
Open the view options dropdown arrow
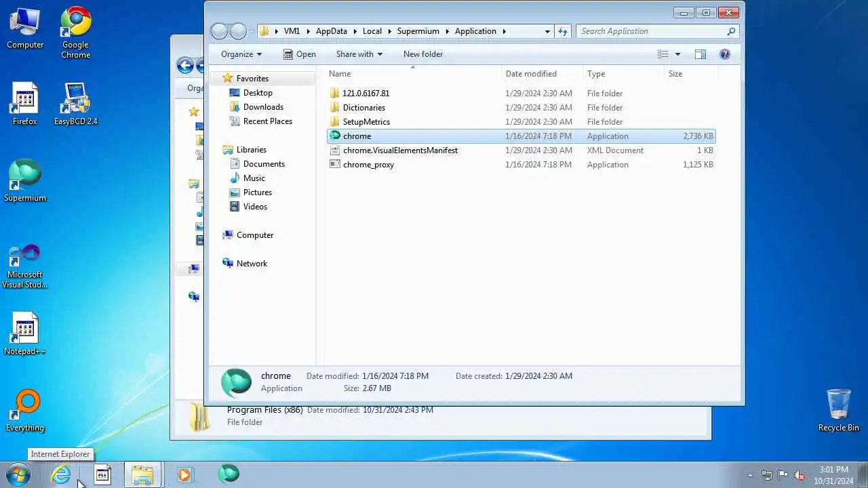point(677,54)
